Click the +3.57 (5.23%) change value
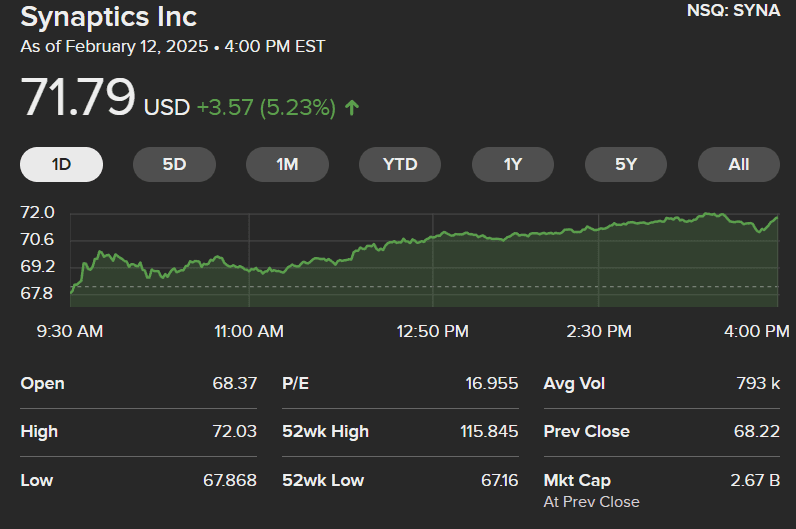Viewport: 796px width, 529px height. pyautogui.click(x=266, y=107)
